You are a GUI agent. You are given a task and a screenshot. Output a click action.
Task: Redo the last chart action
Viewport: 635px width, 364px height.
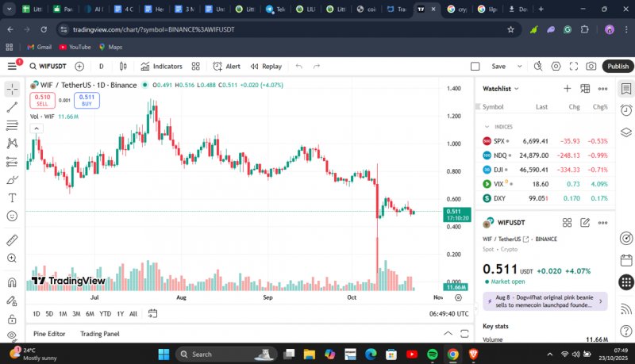pos(317,67)
